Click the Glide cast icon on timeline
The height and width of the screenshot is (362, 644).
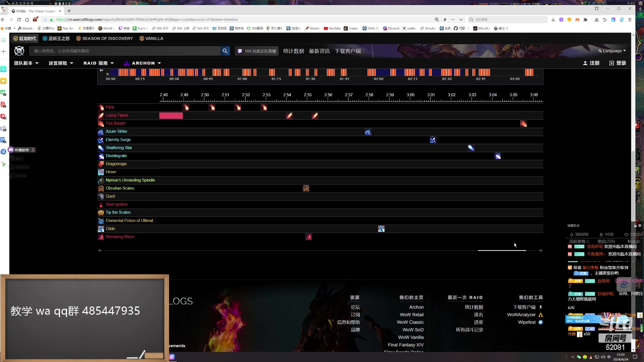[x=381, y=229]
